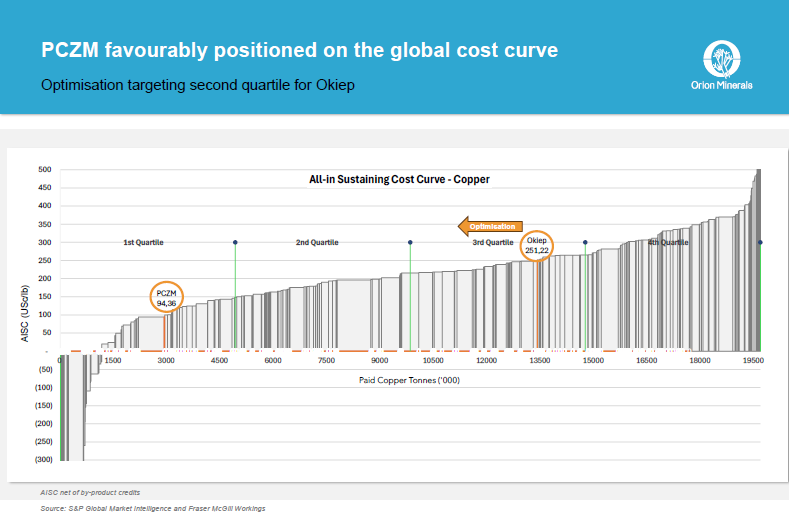The width and height of the screenshot is (789, 512).
Task: Click the 9000 tick on the horizontal axis
Action: tap(379, 361)
